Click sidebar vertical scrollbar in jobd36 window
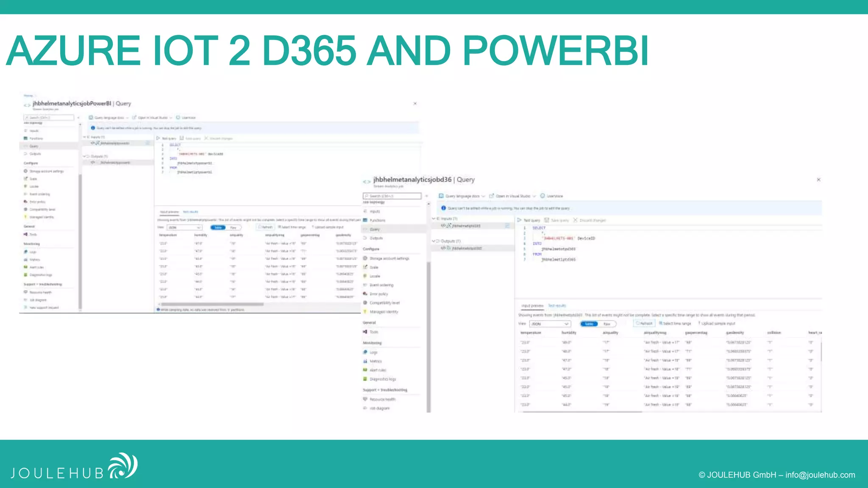 coord(429,337)
